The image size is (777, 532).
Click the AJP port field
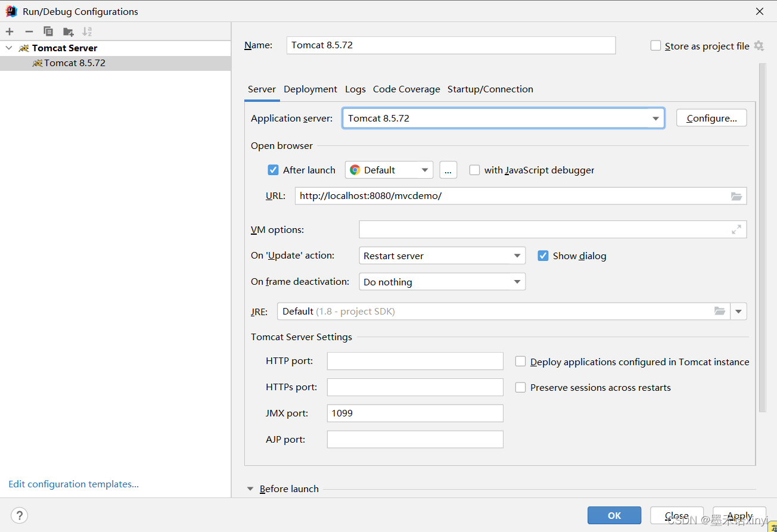click(415, 440)
